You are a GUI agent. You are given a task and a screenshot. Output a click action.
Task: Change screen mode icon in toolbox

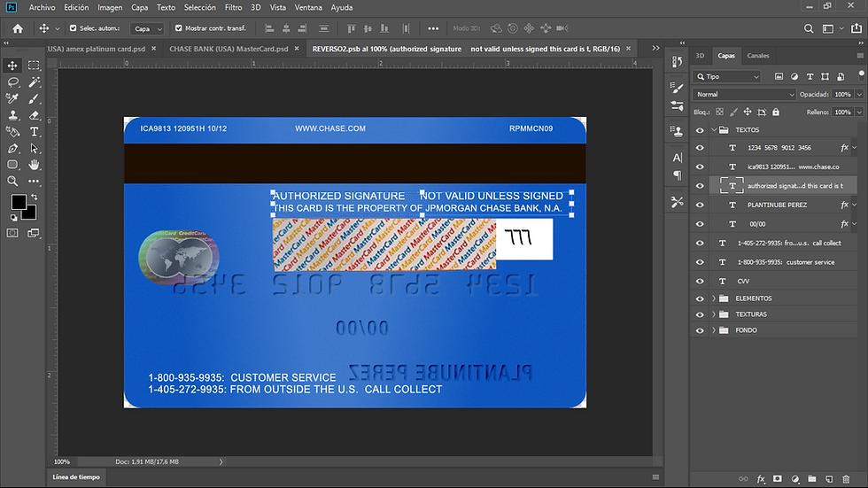pyautogui.click(x=34, y=233)
